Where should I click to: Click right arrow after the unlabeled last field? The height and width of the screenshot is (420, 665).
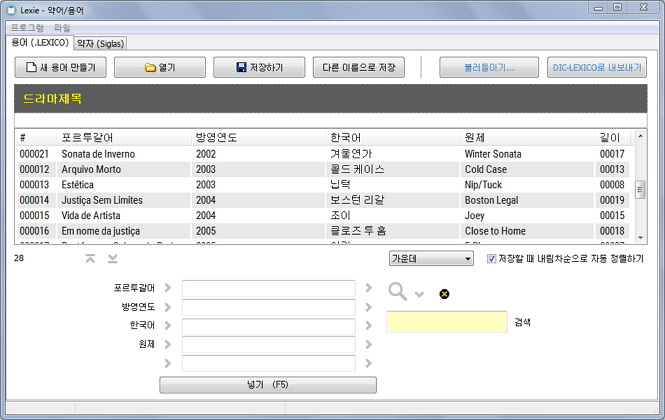[x=369, y=363]
